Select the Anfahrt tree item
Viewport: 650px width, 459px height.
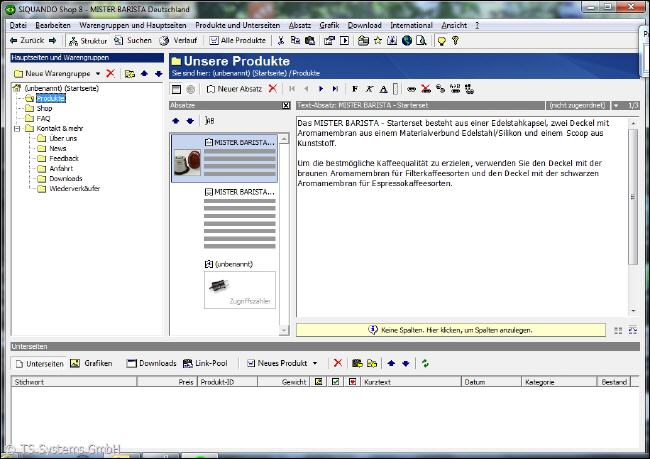click(61, 168)
